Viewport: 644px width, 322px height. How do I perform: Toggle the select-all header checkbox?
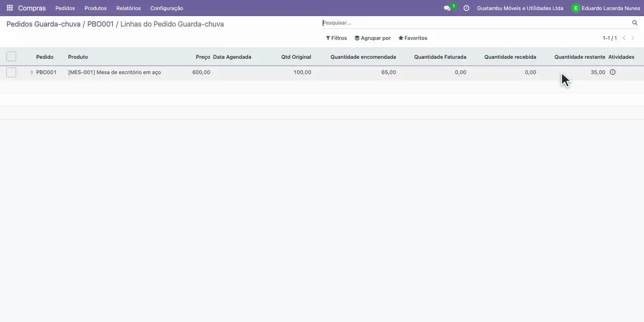11,56
